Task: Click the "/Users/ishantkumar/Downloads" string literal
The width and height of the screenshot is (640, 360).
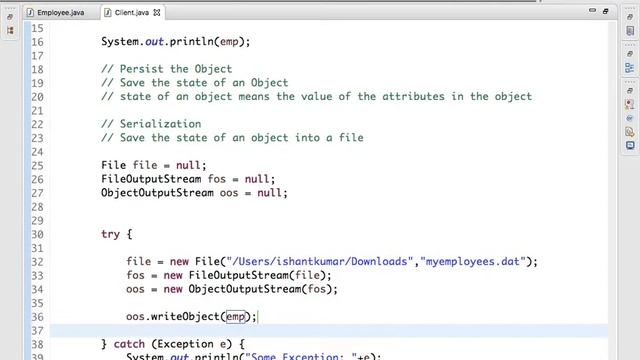Action: click(320, 262)
